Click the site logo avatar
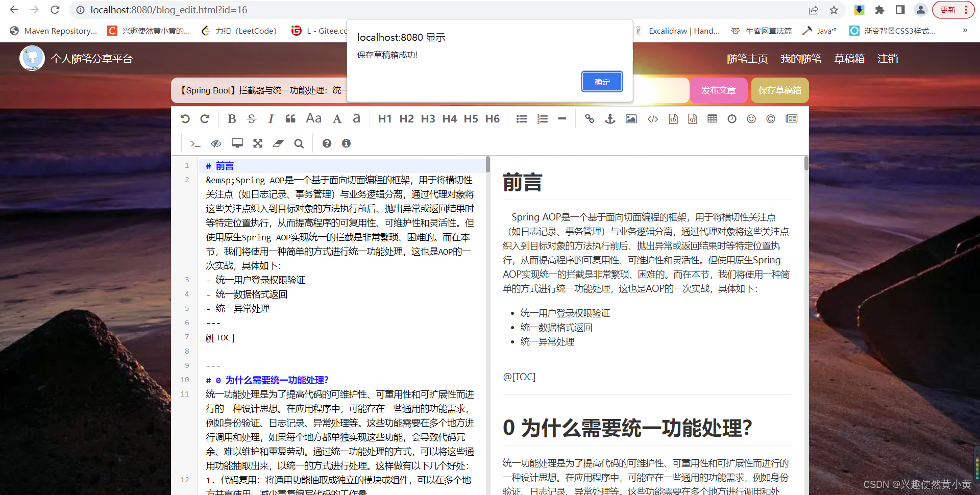980x495 pixels. 32,58
